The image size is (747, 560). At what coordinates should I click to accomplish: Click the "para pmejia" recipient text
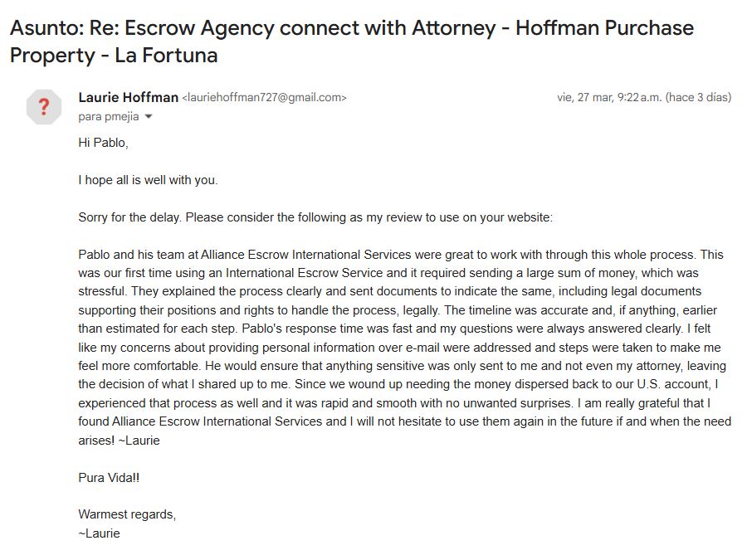(109, 117)
